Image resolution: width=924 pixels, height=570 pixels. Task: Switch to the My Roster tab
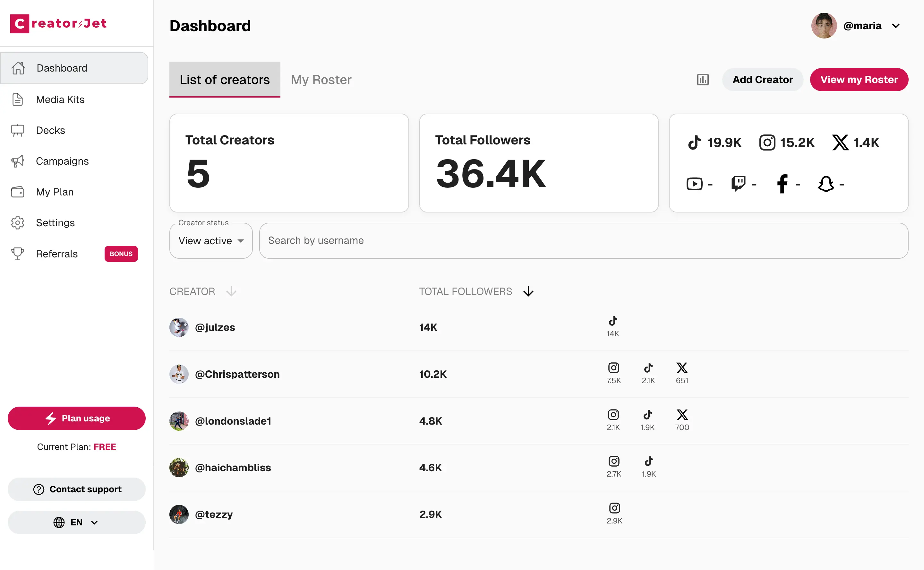click(321, 80)
